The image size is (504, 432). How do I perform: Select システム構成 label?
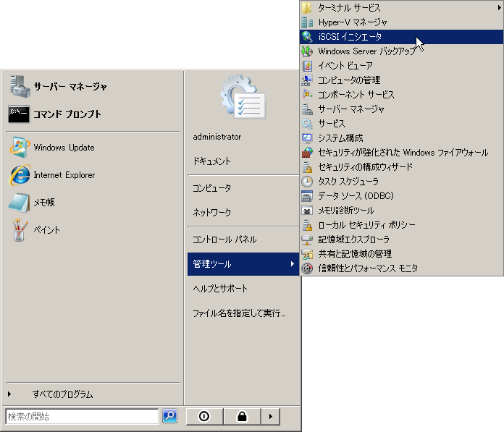coord(340,137)
